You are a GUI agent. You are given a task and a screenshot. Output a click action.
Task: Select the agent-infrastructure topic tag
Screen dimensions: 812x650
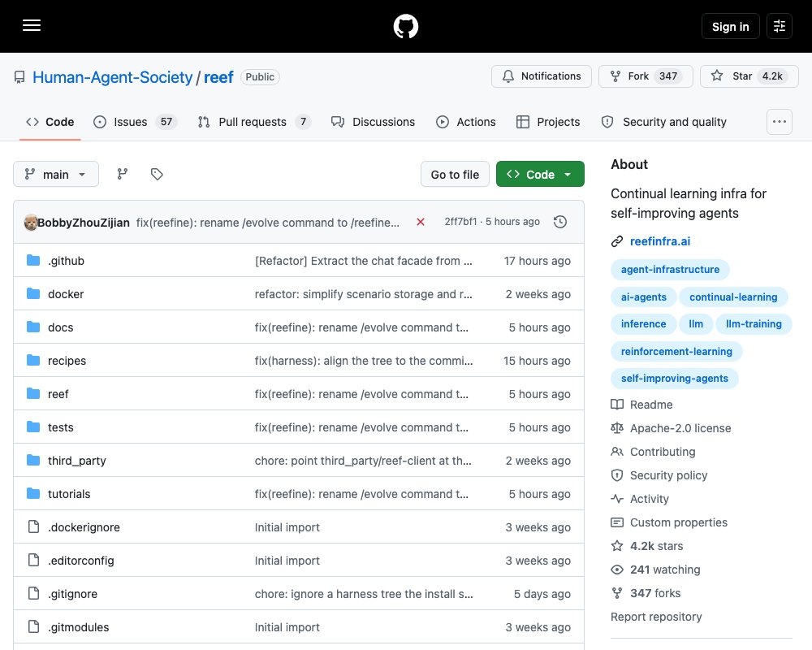[670, 270]
